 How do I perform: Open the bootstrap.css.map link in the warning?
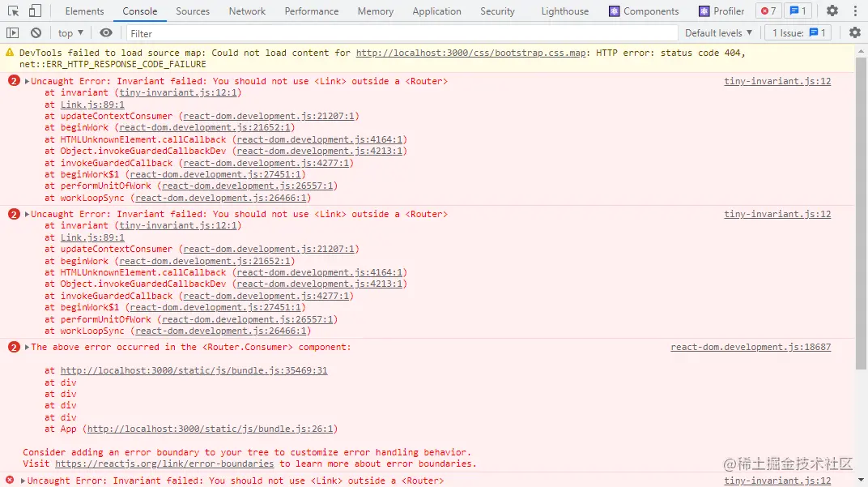point(470,53)
